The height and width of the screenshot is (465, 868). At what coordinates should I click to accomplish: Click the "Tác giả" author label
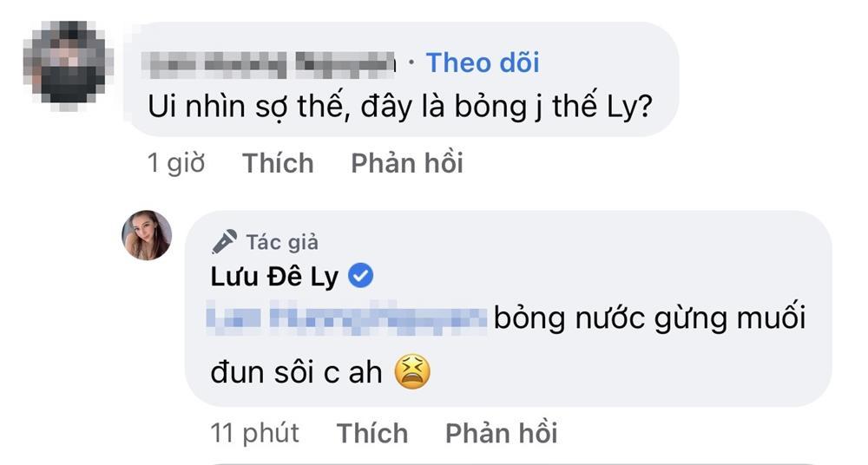point(282,241)
